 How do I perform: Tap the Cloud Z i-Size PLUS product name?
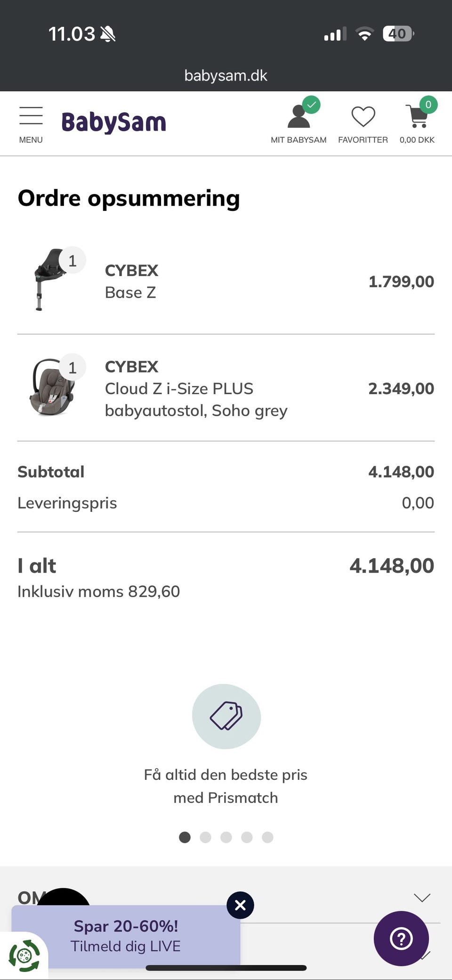tap(179, 389)
